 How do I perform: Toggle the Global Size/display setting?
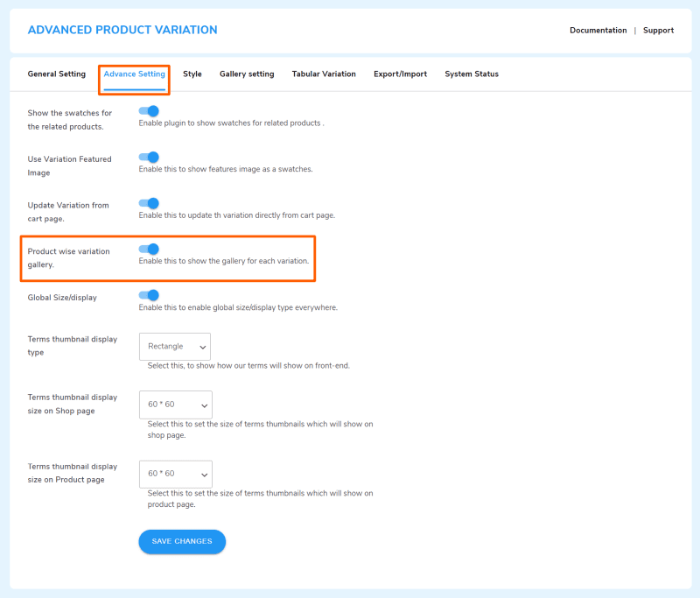point(149,295)
